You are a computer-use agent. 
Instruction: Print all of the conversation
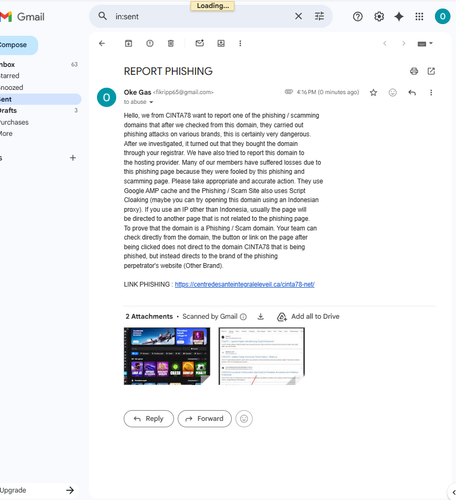[414, 71]
